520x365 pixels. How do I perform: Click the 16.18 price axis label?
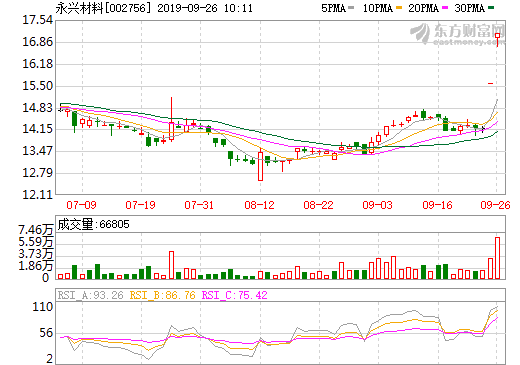pos(38,64)
